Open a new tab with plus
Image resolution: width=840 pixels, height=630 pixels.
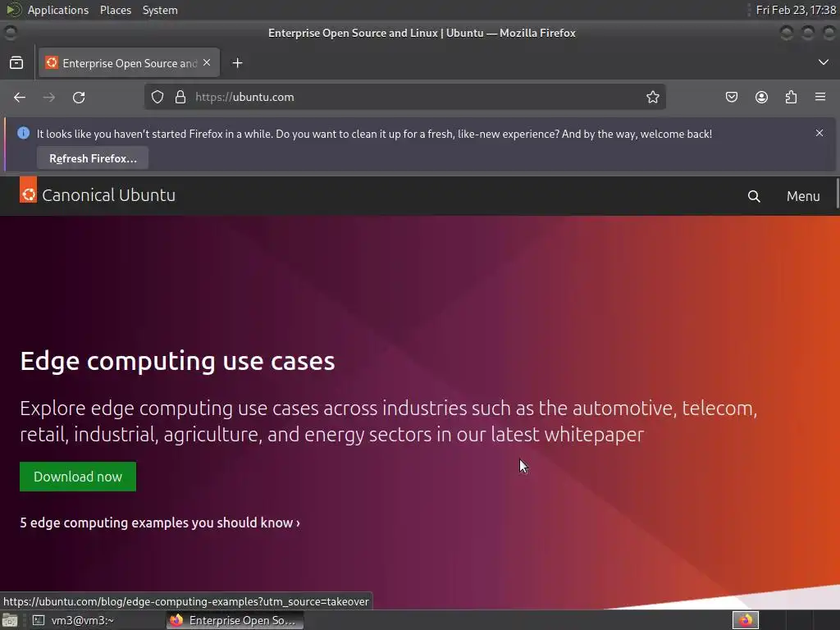[x=237, y=63]
